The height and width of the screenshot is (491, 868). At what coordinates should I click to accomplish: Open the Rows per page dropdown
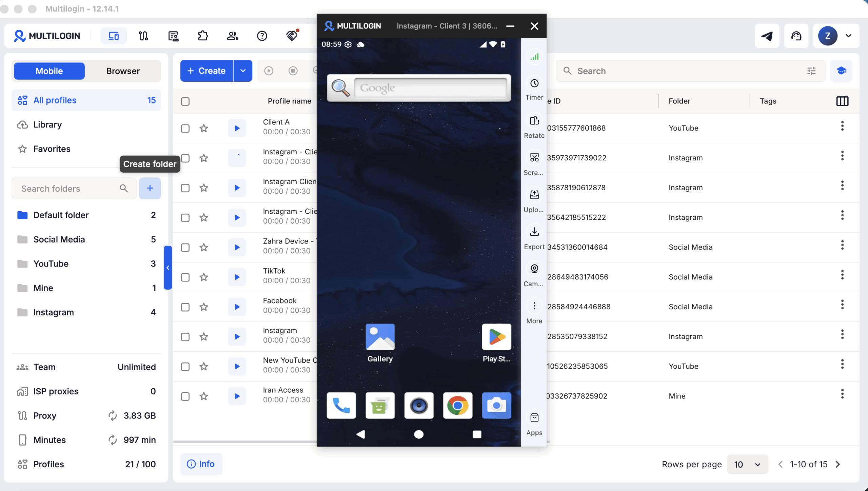pos(747,464)
